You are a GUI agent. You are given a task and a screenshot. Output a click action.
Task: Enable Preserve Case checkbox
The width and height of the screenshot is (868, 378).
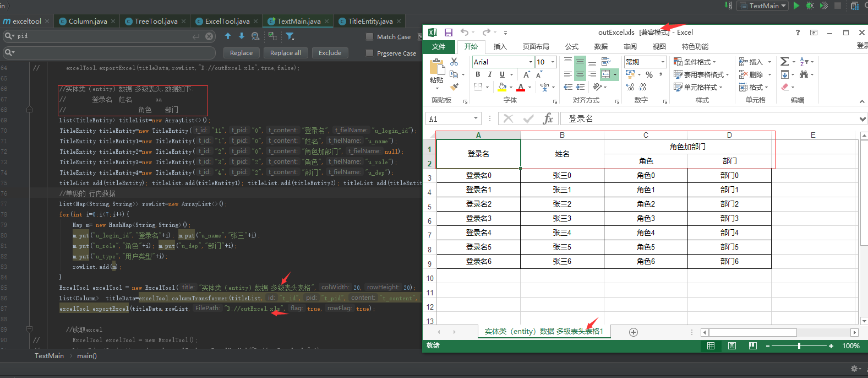pyautogui.click(x=369, y=53)
